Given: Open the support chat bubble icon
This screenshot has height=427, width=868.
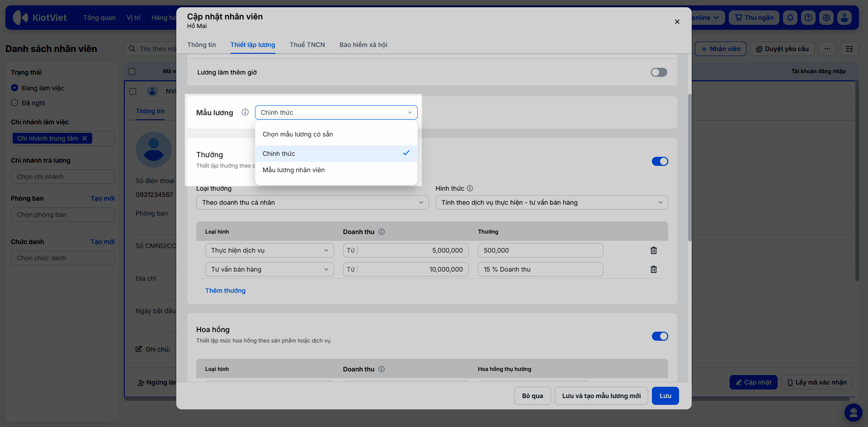Looking at the screenshot, I should coord(854,413).
